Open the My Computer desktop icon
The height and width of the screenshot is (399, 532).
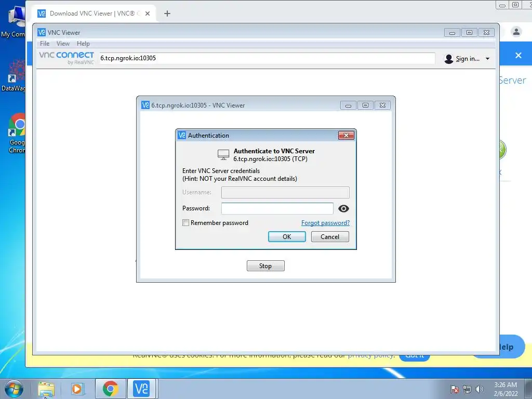tap(13, 22)
